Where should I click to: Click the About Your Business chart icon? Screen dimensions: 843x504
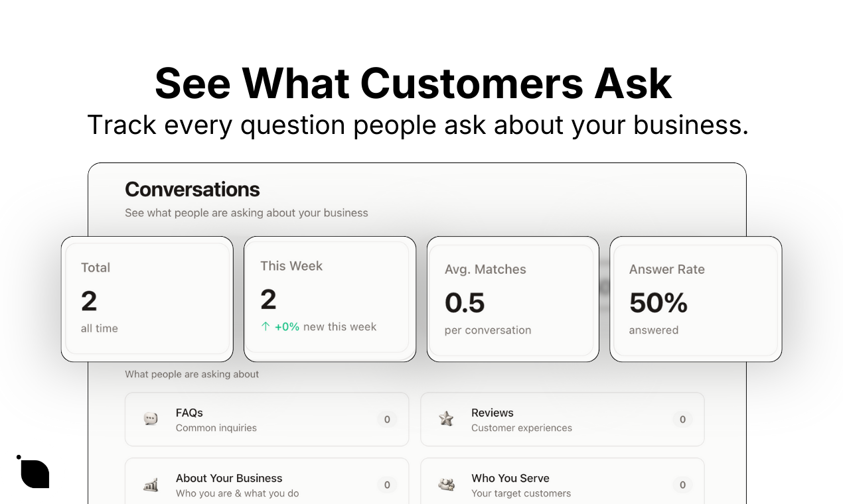[151, 485]
